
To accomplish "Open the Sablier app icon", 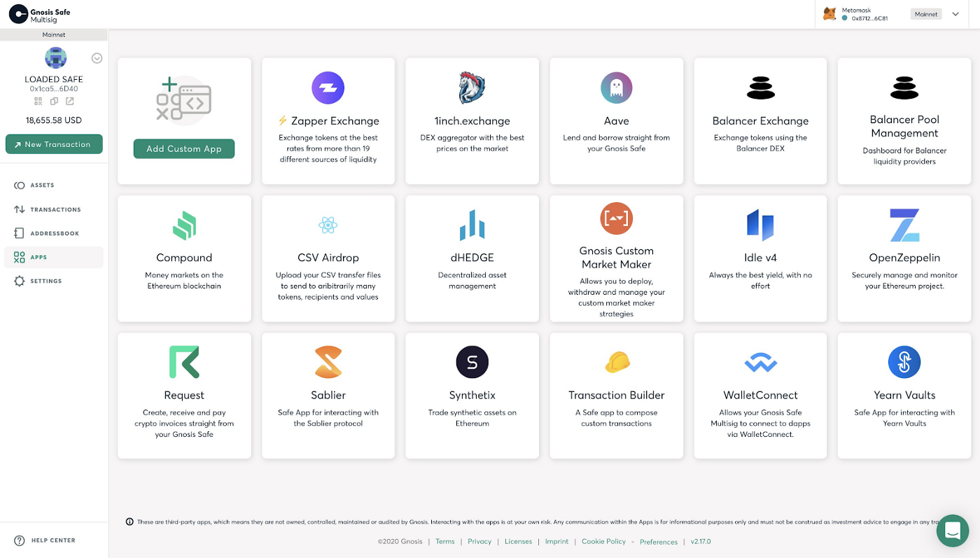I will point(328,362).
